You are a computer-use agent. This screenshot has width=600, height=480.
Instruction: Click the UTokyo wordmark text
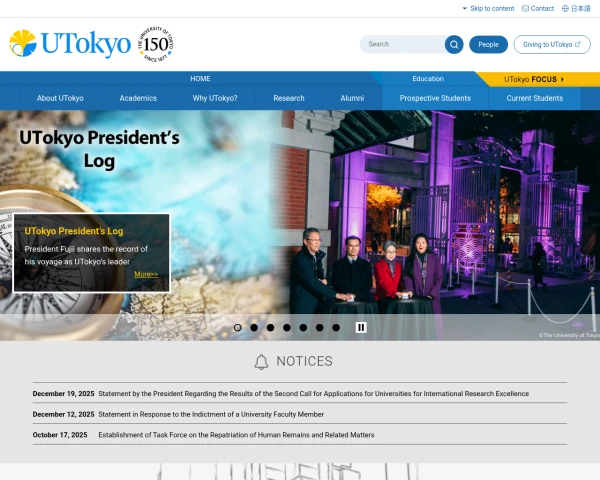click(86, 44)
